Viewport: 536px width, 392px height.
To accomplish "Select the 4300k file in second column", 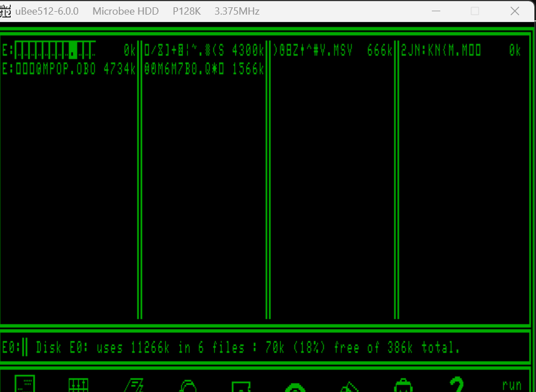I will pos(204,51).
